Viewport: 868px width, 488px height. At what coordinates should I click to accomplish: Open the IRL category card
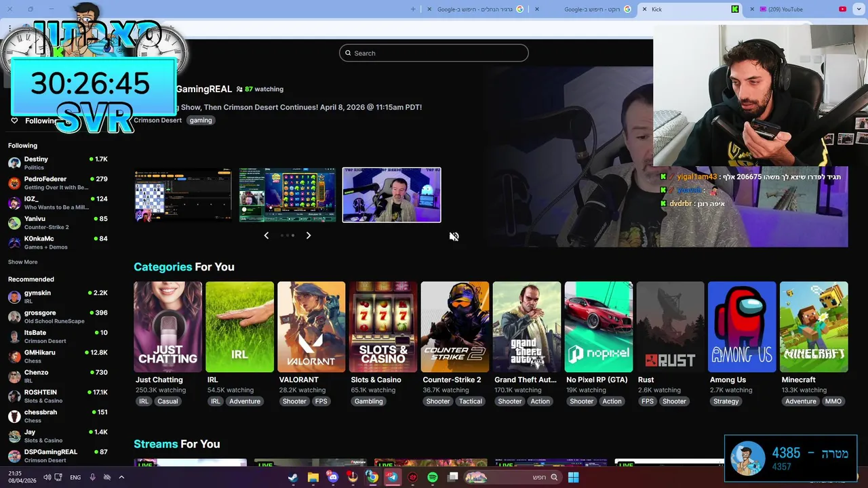(x=239, y=327)
